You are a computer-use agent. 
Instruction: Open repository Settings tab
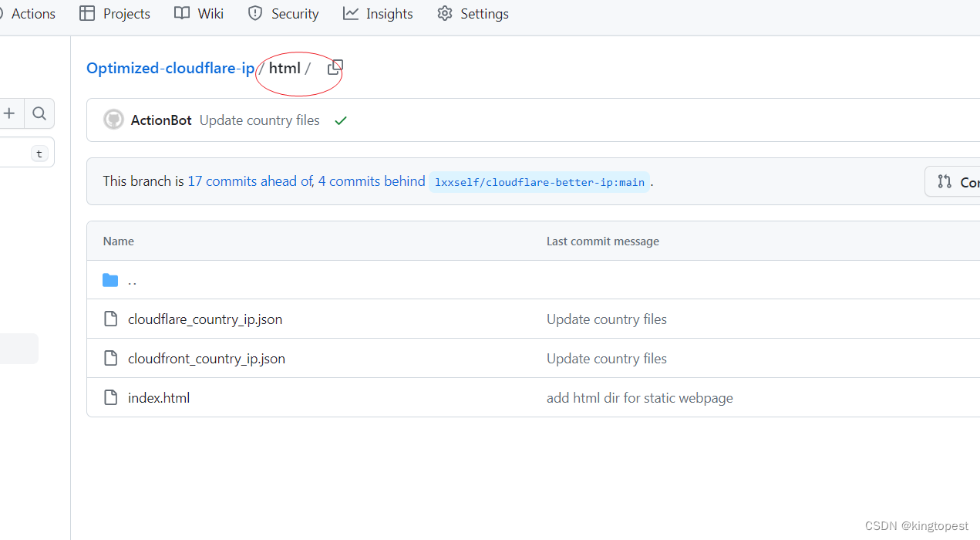(473, 14)
